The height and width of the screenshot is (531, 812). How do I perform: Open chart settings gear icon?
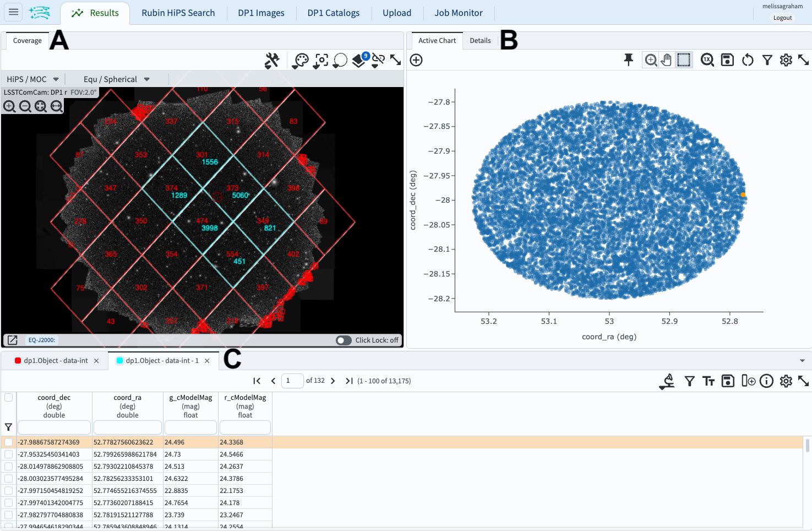tap(786, 60)
